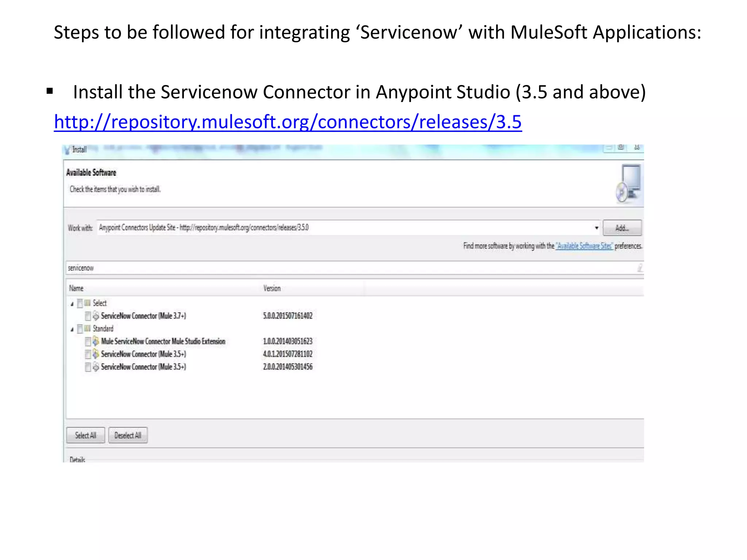Maximize the Install dialog window

(x=621, y=147)
